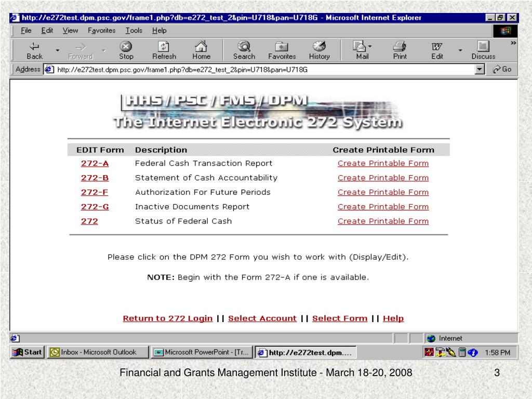The image size is (532, 399).
Task: Click the blue info tray icon
Action: click(x=473, y=353)
